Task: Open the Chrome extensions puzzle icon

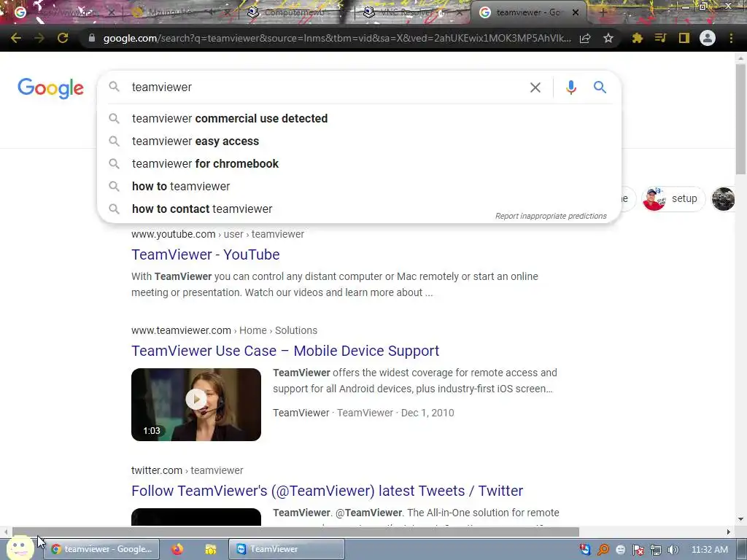Action: click(x=637, y=38)
